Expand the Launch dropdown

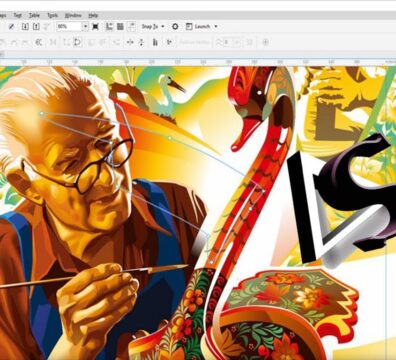pos(202,27)
